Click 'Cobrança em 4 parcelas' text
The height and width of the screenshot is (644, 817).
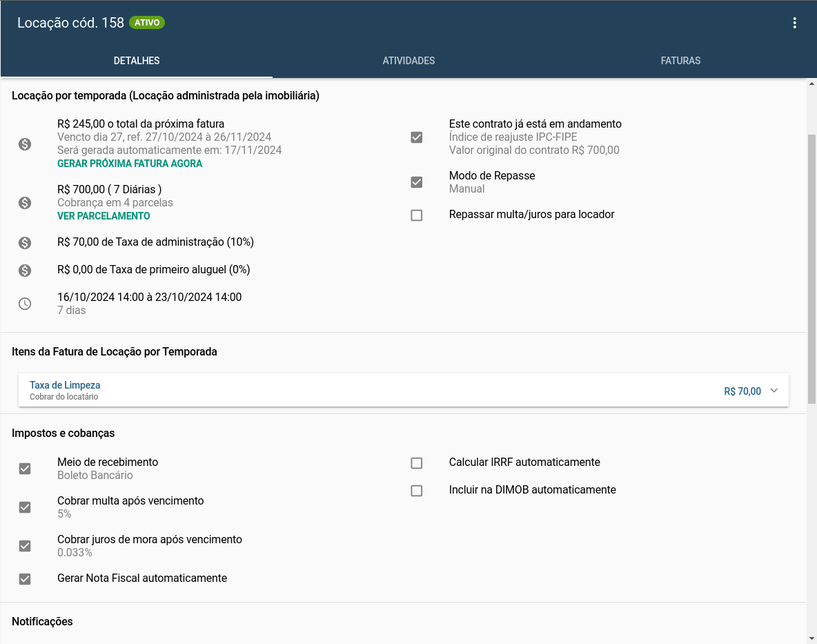coord(115,203)
